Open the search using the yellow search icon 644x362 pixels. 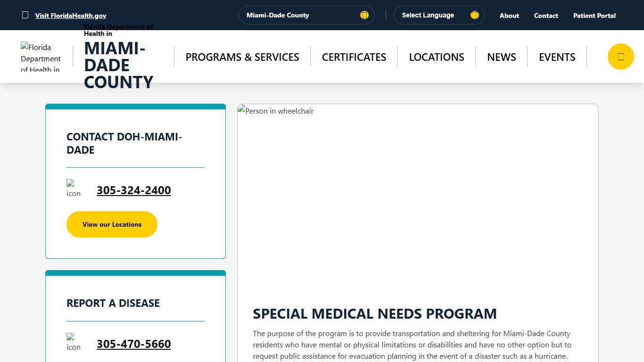(620, 56)
